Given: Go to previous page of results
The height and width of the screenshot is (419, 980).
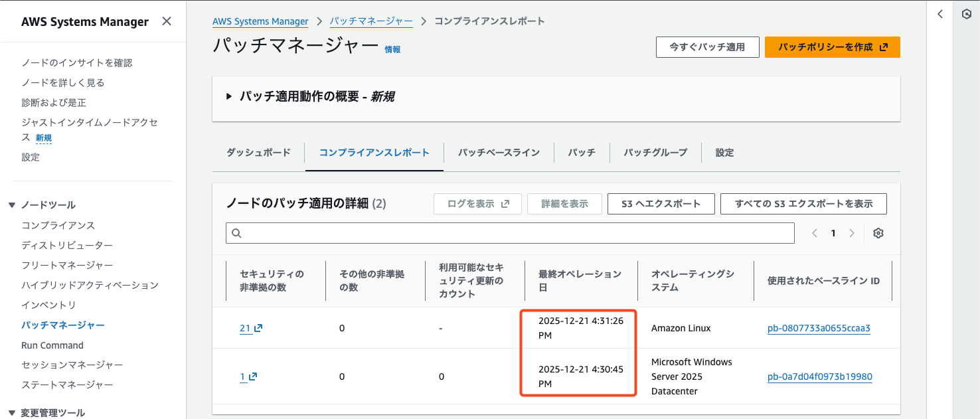Looking at the screenshot, I should pyautogui.click(x=815, y=233).
